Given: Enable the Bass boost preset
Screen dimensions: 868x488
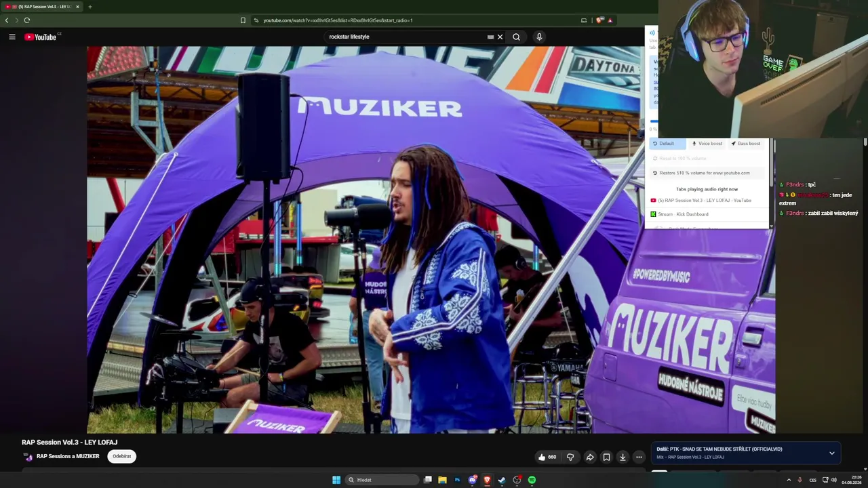Looking at the screenshot, I should point(745,144).
